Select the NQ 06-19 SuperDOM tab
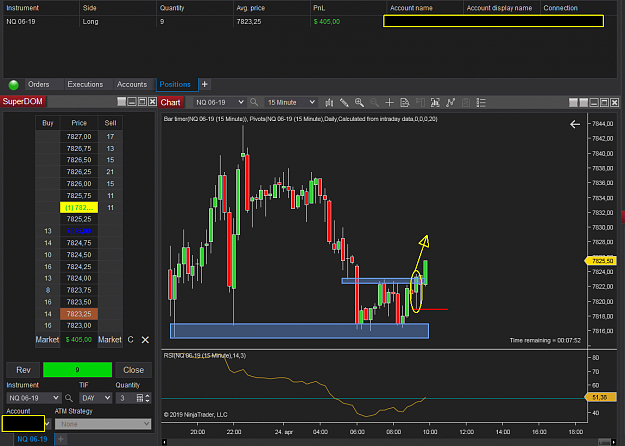625x446 pixels. point(32,439)
